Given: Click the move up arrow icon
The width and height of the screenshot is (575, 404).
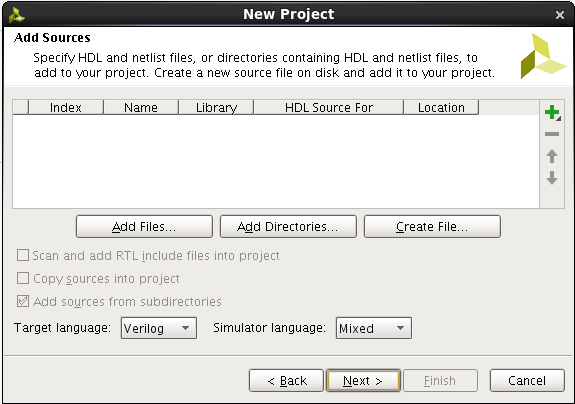Looking at the screenshot, I should tap(552, 156).
